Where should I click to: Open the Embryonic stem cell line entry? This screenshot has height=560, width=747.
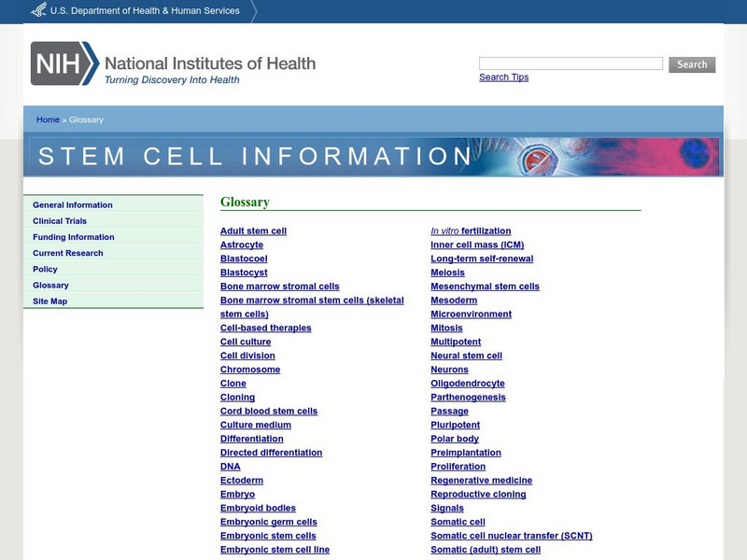275,550
